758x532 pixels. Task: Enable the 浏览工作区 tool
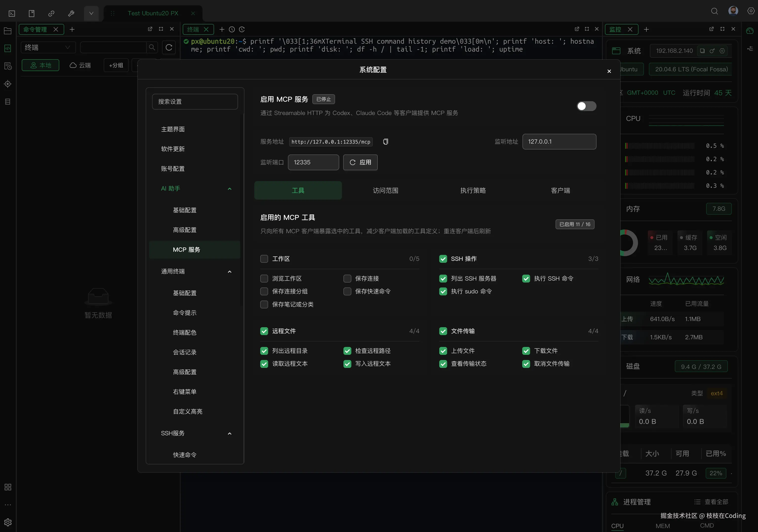coord(264,279)
